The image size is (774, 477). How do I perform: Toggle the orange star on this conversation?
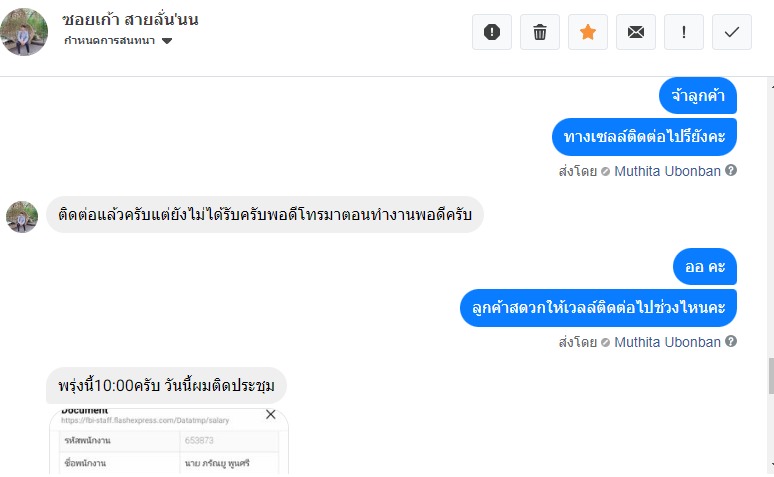(588, 32)
